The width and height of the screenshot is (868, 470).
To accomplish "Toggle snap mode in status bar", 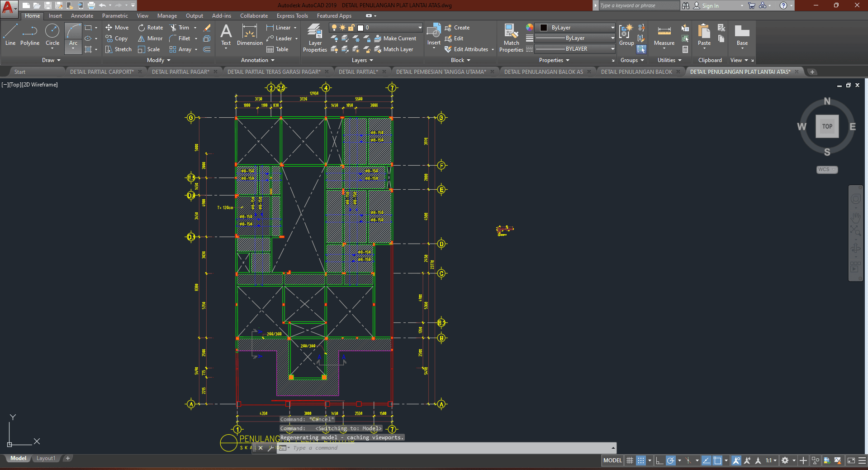I will click(x=641, y=460).
